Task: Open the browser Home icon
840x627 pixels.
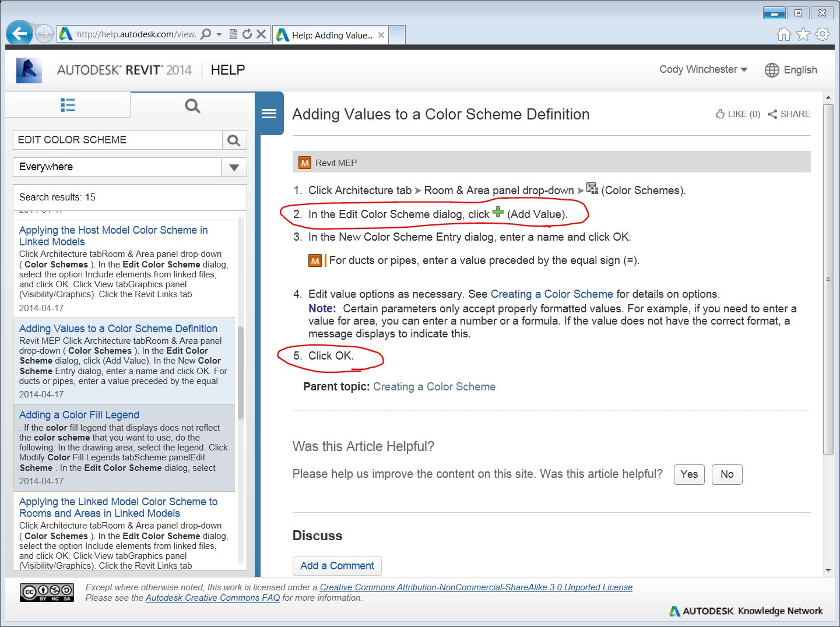Action: [x=784, y=34]
